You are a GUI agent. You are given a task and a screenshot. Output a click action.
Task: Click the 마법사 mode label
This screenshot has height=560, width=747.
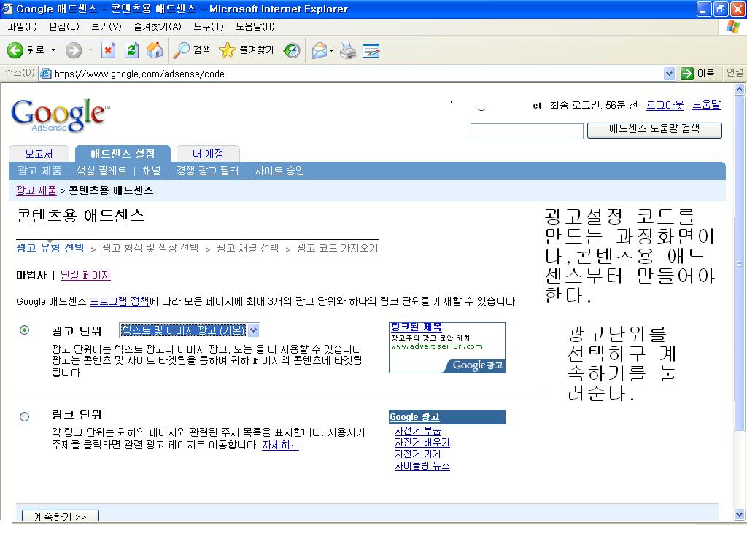tap(31, 275)
